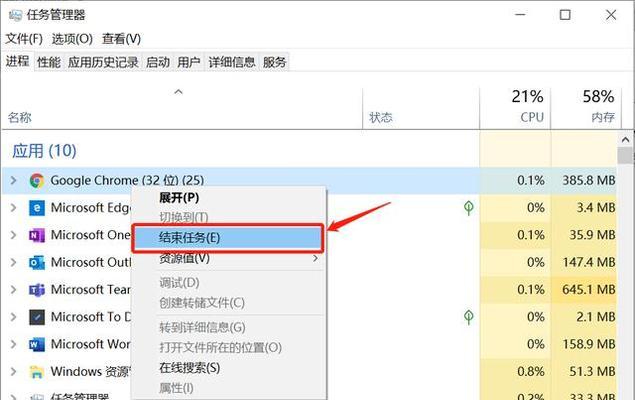Screen dimensions: 635x400
Task: Click the Microsoft Edge app icon
Action: point(37,208)
